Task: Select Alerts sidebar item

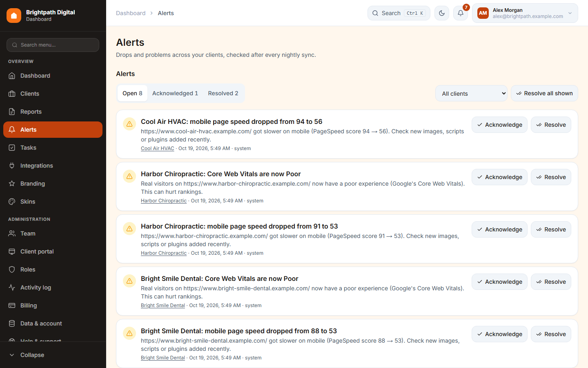Action: pos(53,130)
